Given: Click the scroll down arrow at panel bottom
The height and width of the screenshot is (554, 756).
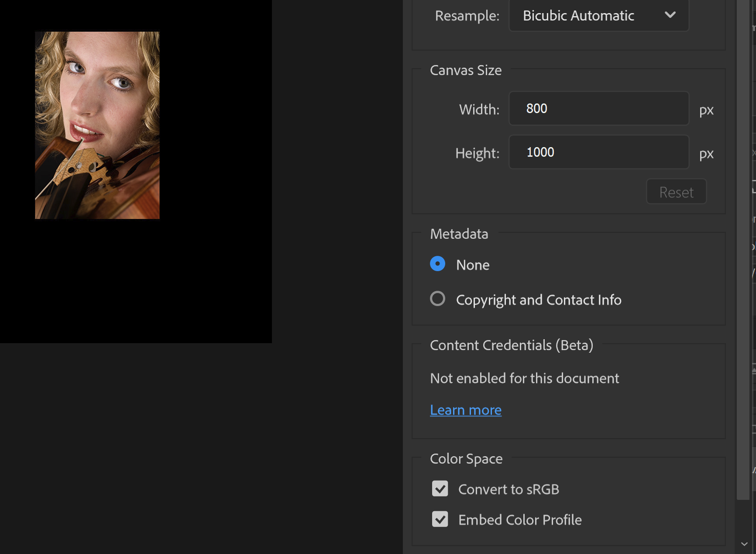Looking at the screenshot, I should (744, 544).
